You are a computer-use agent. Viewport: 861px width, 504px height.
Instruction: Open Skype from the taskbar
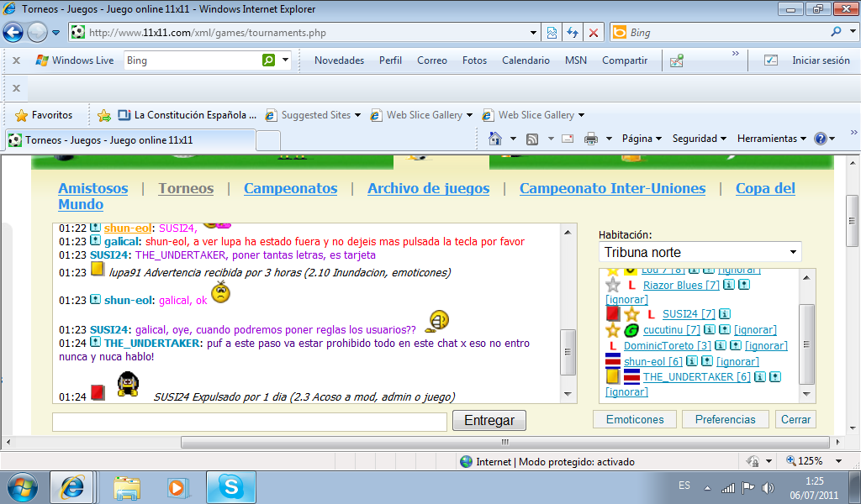pyautogui.click(x=230, y=486)
